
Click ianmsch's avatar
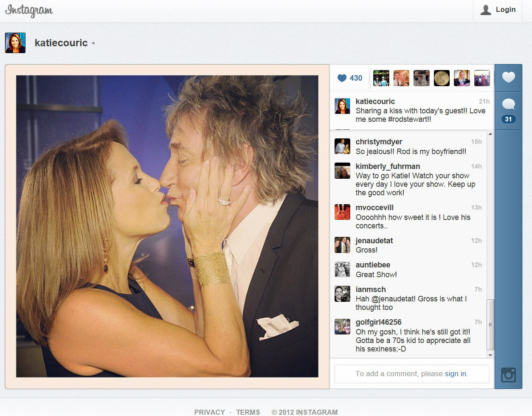(342, 294)
